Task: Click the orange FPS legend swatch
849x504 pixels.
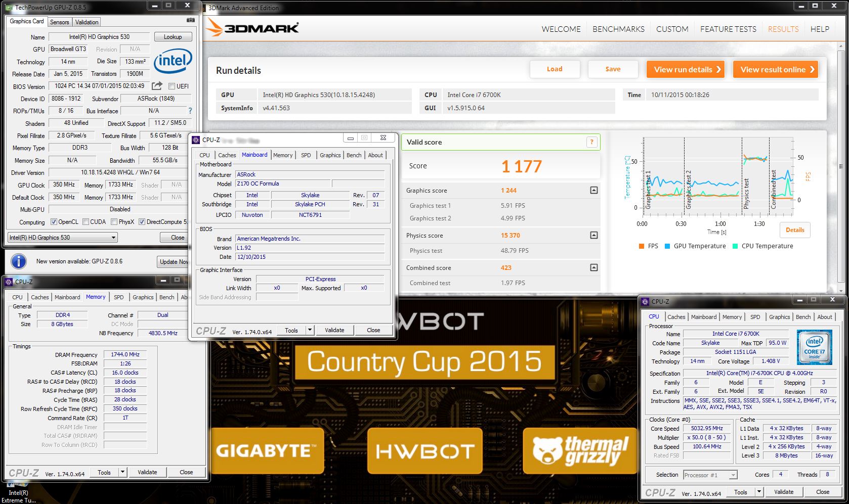Action: (x=642, y=246)
